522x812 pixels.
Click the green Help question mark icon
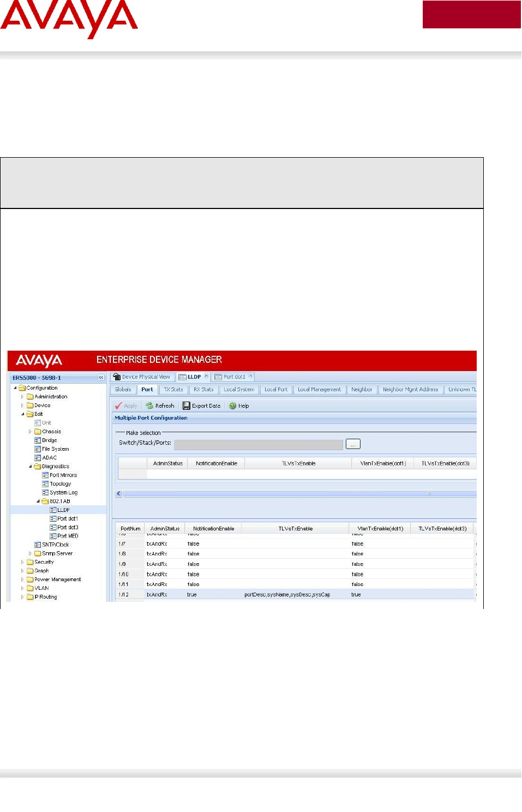(232, 406)
